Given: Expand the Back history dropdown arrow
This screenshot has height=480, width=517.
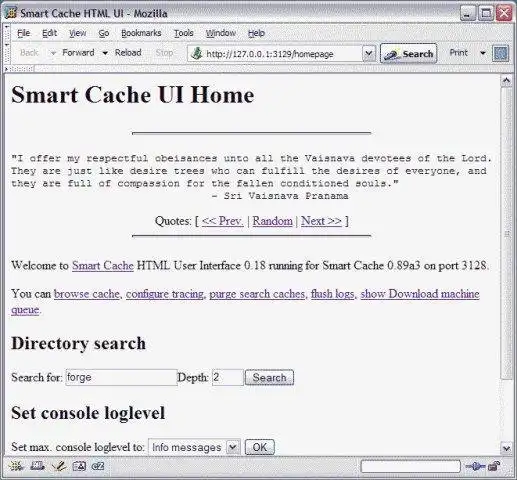Looking at the screenshot, I should coord(53,53).
